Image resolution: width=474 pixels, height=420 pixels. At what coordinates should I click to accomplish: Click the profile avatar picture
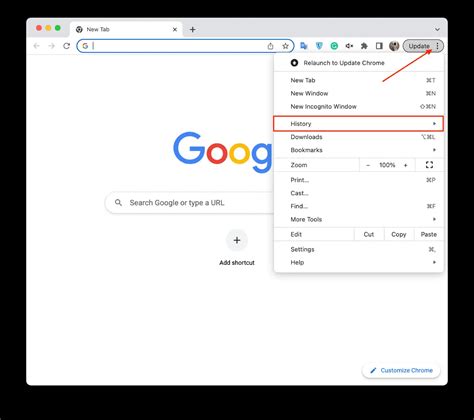pyautogui.click(x=394, y=46)
